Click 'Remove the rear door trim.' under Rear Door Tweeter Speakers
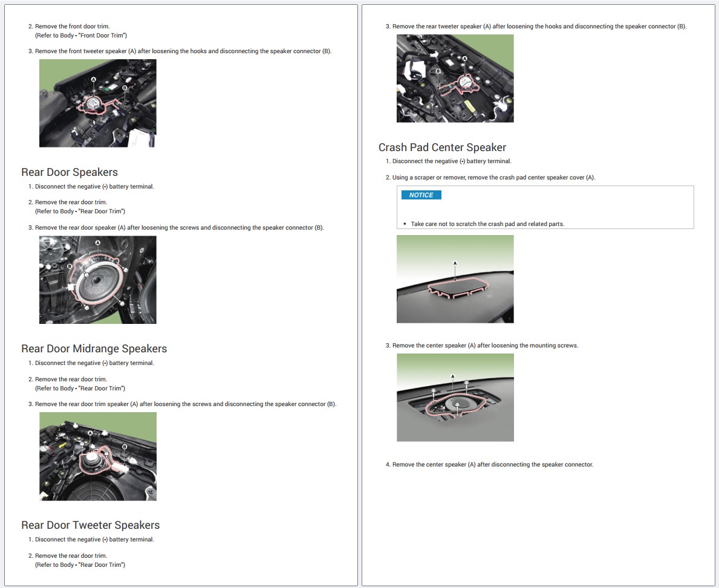This screenshot has height=588, width=719. 71,556
